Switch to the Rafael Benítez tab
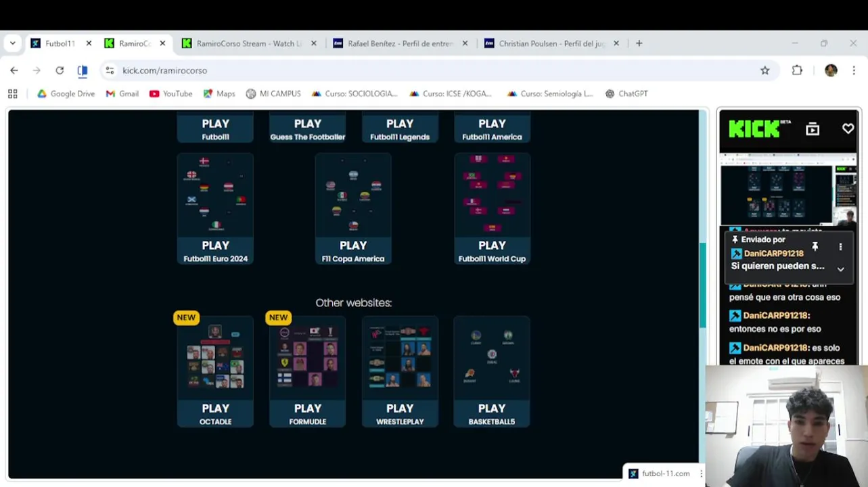 (401, 43)
